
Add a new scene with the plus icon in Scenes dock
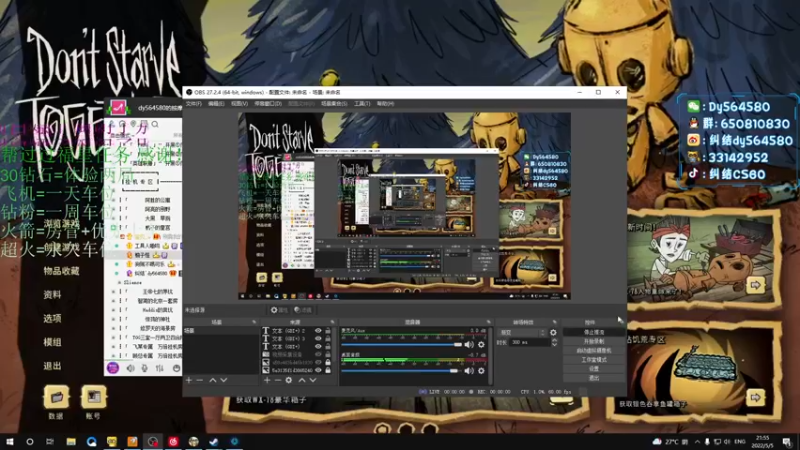tap(189, 380)
